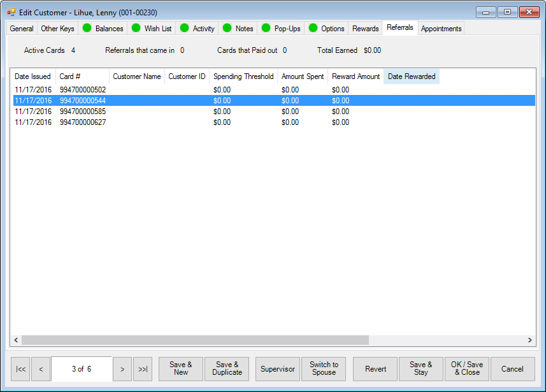This screenshot has width=546, height=392.
Task: Click the Save & New button
Action: 181,369
